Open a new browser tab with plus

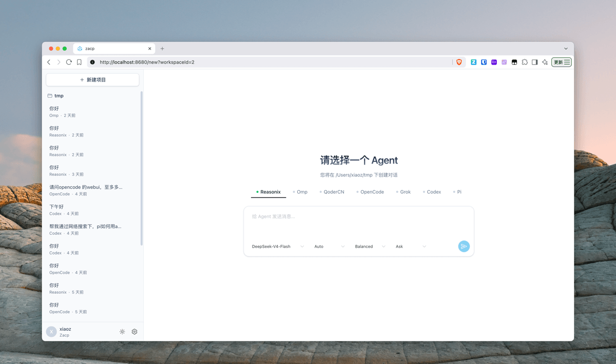(162, 49)
